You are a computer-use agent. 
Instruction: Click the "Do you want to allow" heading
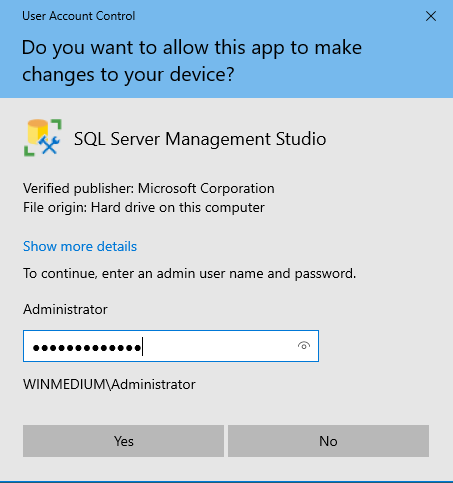192,61
